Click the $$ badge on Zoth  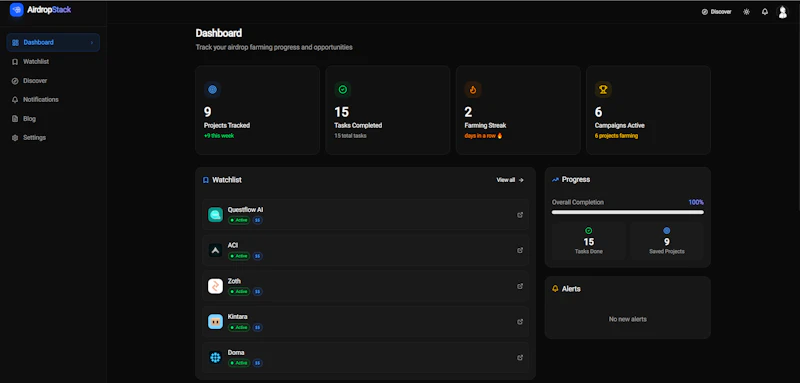click(x=258, y=292)
